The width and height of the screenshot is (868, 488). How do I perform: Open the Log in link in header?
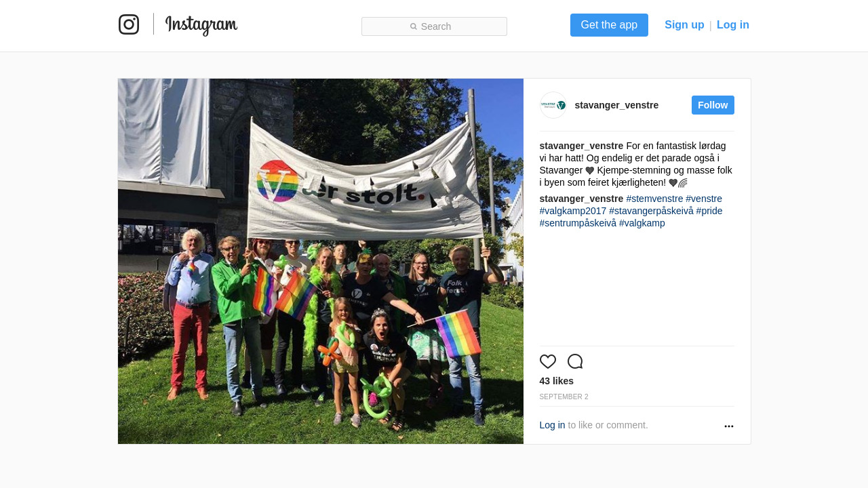click(x=733, y=25)
